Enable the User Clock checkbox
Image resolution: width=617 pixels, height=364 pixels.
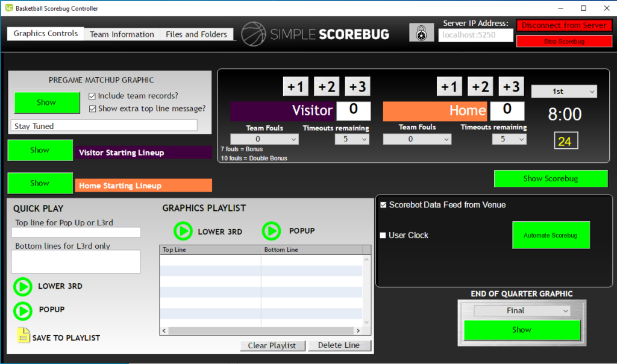point(383,235)
